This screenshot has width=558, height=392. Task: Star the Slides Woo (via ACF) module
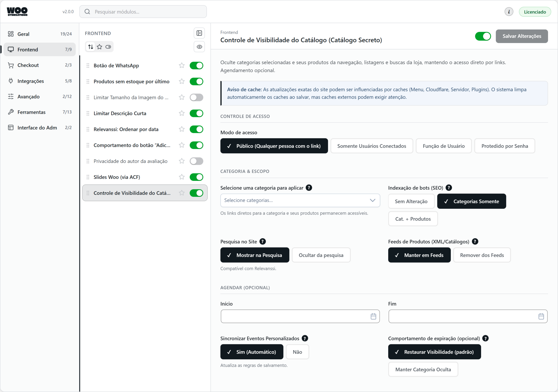(x=182, y=177)
